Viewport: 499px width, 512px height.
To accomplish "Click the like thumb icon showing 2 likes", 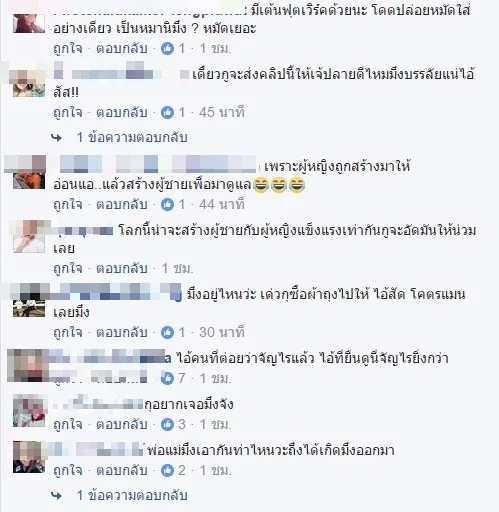I will 167,470.
